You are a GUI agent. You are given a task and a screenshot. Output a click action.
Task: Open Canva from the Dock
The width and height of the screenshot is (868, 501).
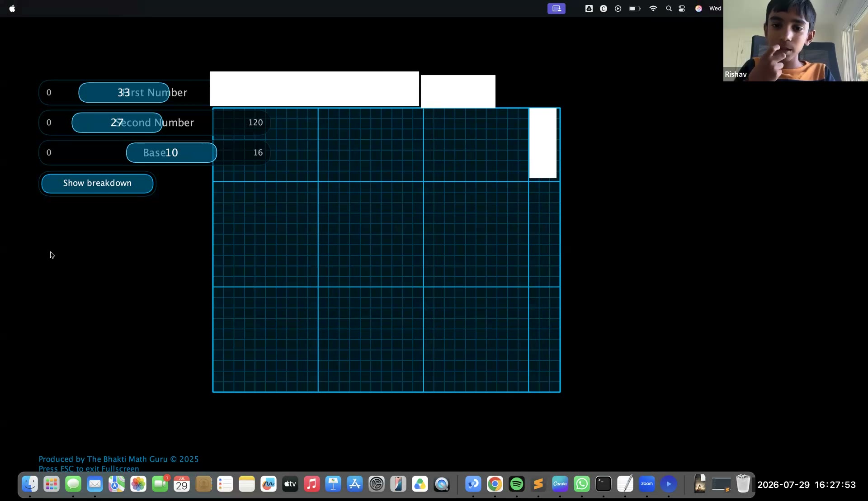tap(560, 484)
